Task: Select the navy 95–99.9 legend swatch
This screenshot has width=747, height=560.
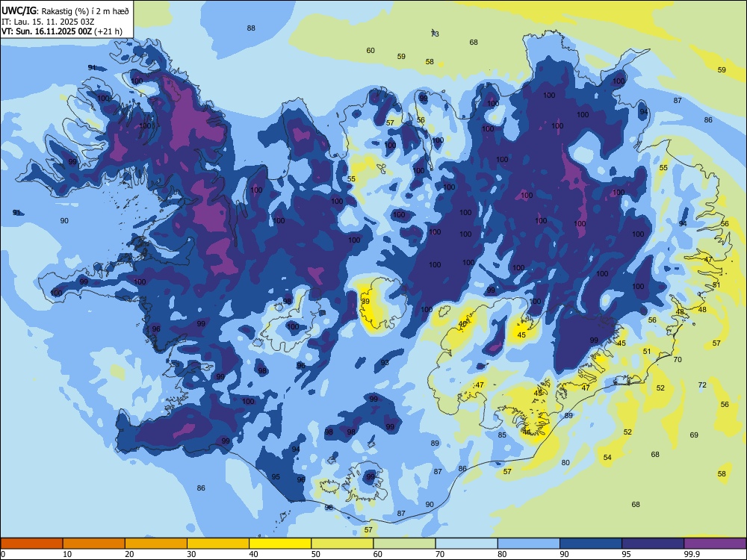Action: pos(653,544)
